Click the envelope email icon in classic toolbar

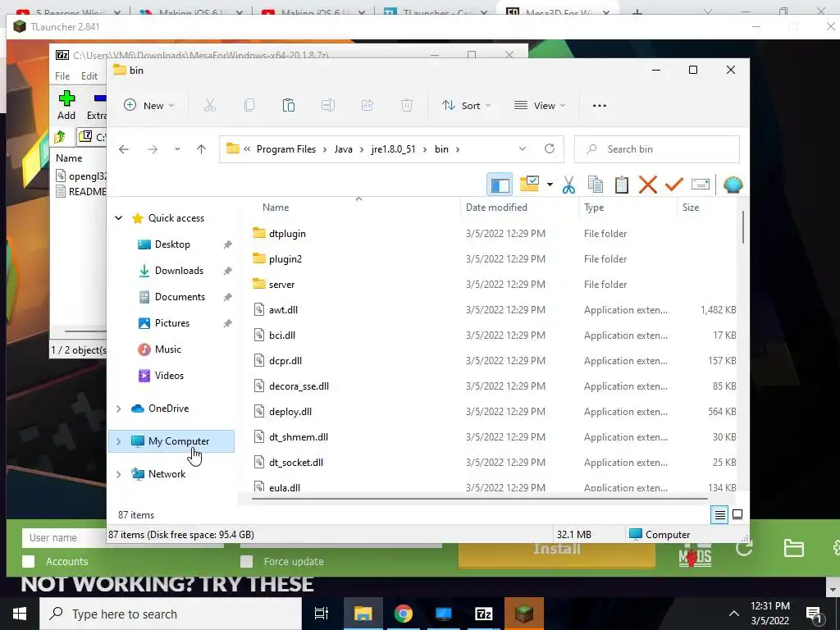tap(701, 185)
